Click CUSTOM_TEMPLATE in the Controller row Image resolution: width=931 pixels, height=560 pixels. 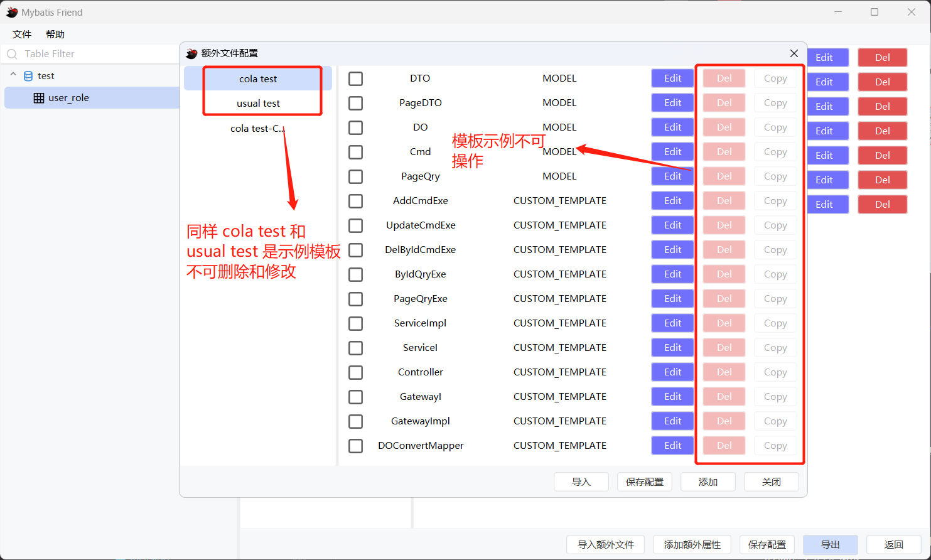(560, 372)
